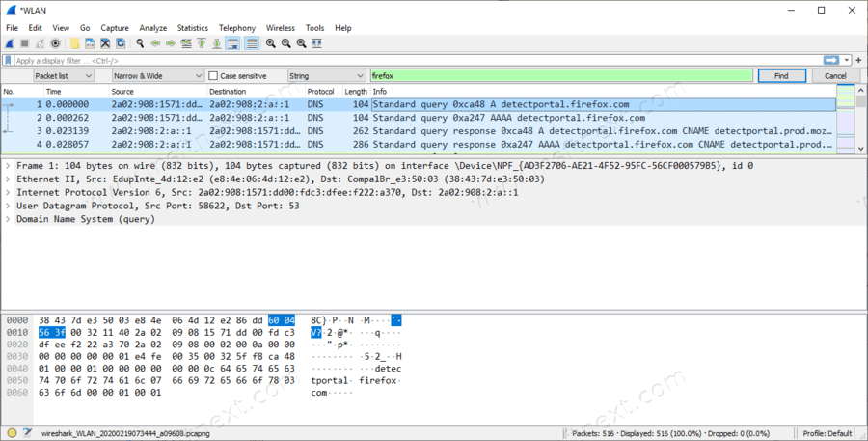
Task: Open the Capture menu
Action: click(115, 28)
